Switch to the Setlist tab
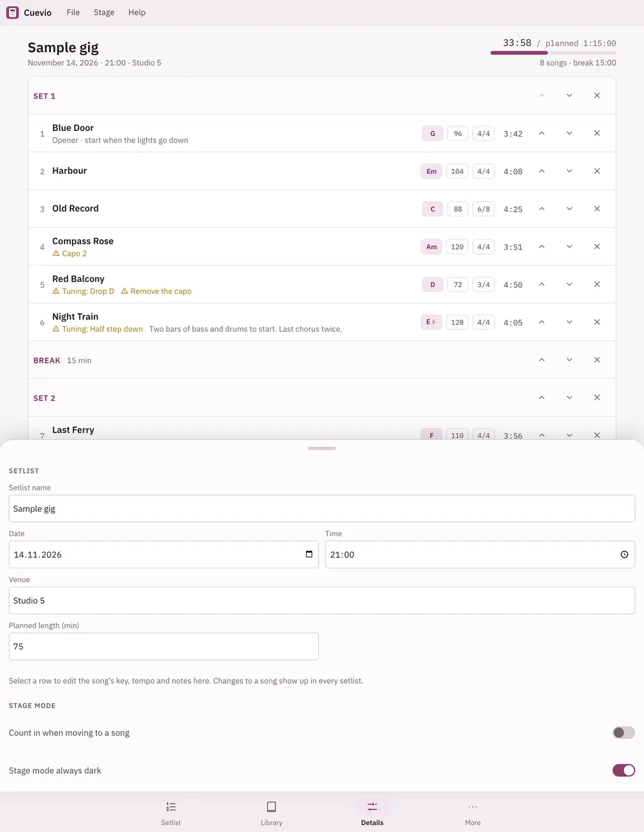The width and height of the screenshot is (644, 832). [x=171, y=813]
